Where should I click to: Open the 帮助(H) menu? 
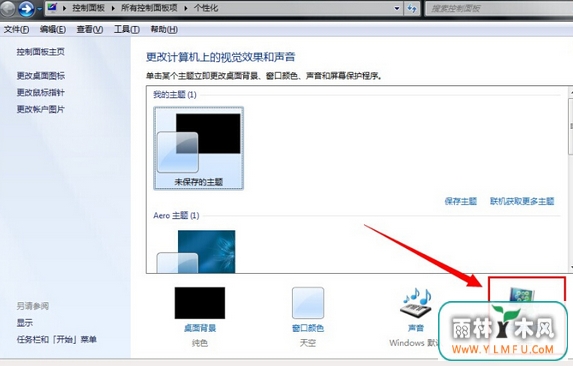164,30
